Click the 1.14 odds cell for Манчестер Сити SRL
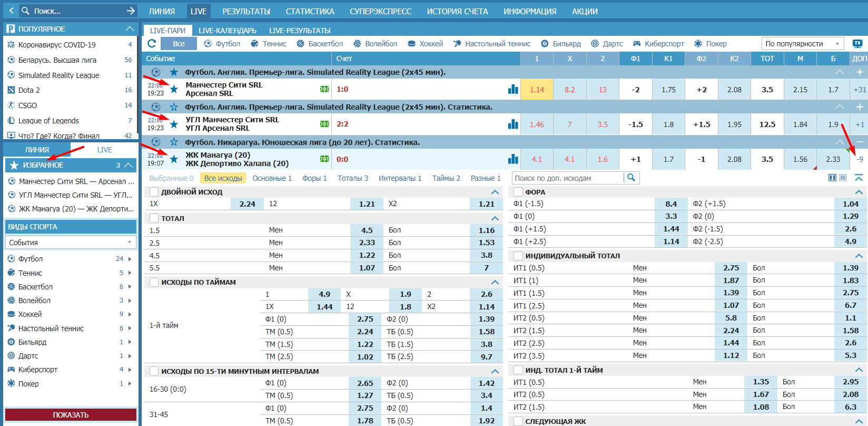The width and height of the screenshot is (868, 426). coord(537,90)
